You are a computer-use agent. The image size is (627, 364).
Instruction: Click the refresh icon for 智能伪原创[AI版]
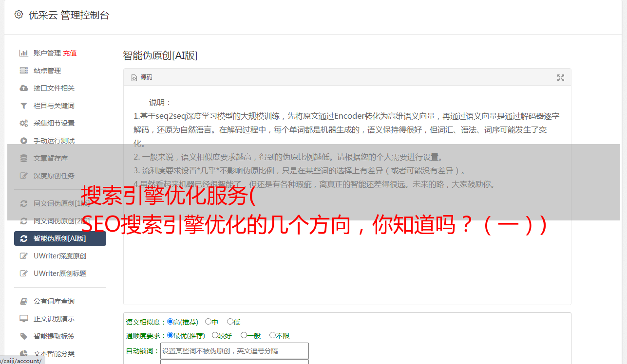pos(23,238)
